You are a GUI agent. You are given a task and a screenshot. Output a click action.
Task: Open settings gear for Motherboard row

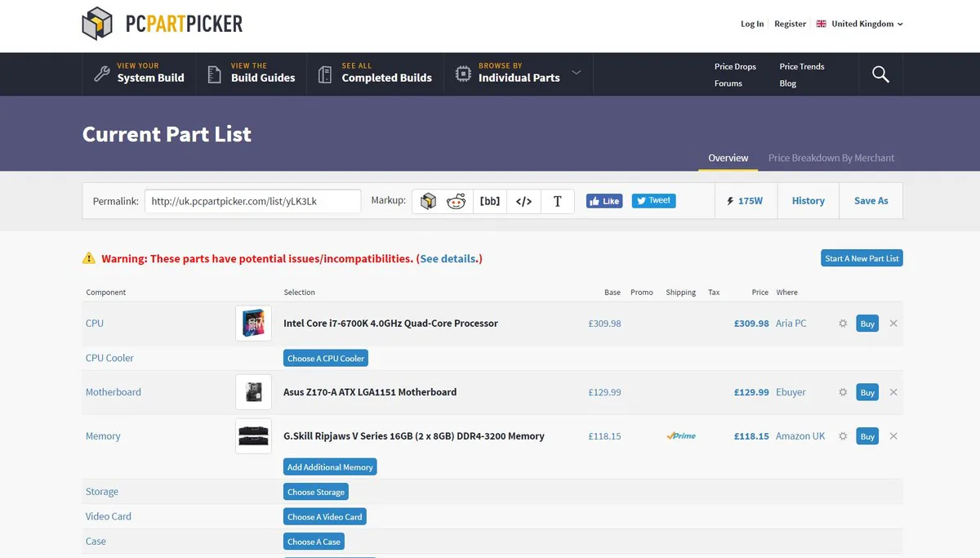click(x=843, y=392)
